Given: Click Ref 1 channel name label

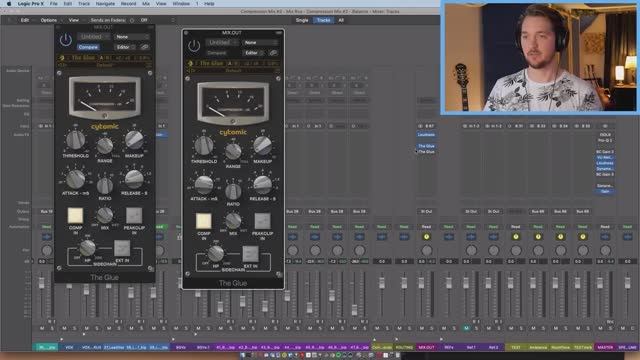Looking at the screenshot, I should click(x=471, y=347).
